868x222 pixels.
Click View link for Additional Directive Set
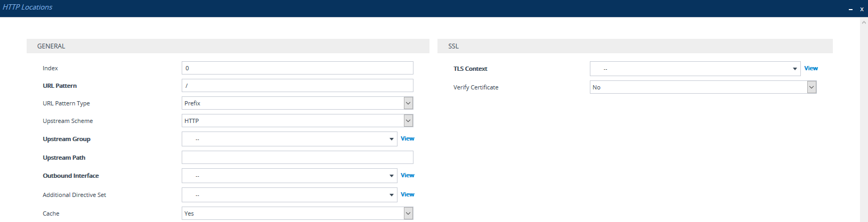[x=408, y=194]
